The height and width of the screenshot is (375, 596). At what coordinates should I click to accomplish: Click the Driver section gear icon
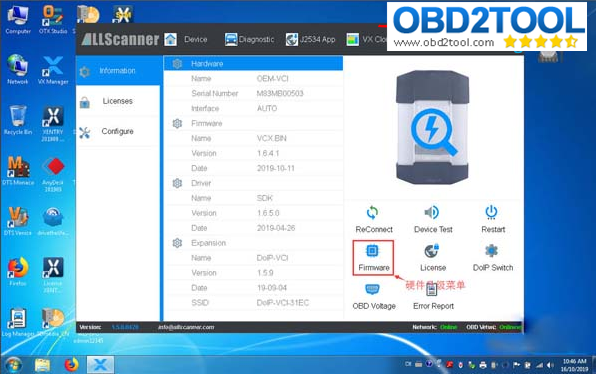177,183
